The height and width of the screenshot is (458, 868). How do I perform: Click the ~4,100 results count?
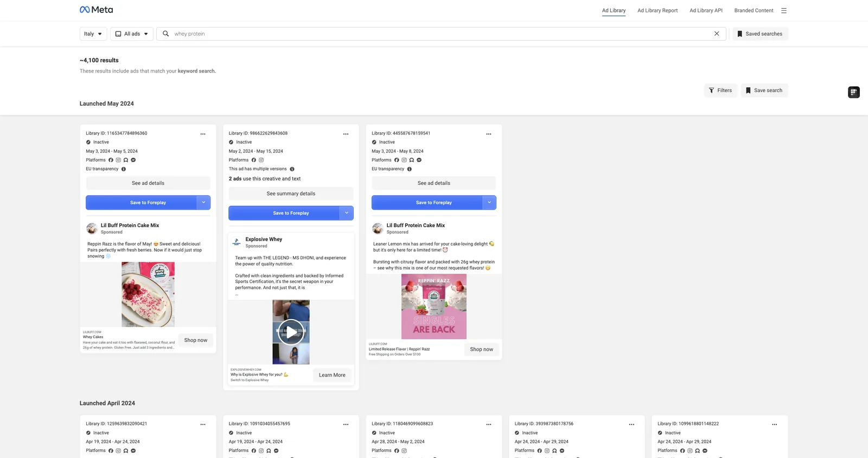(99, 60)
